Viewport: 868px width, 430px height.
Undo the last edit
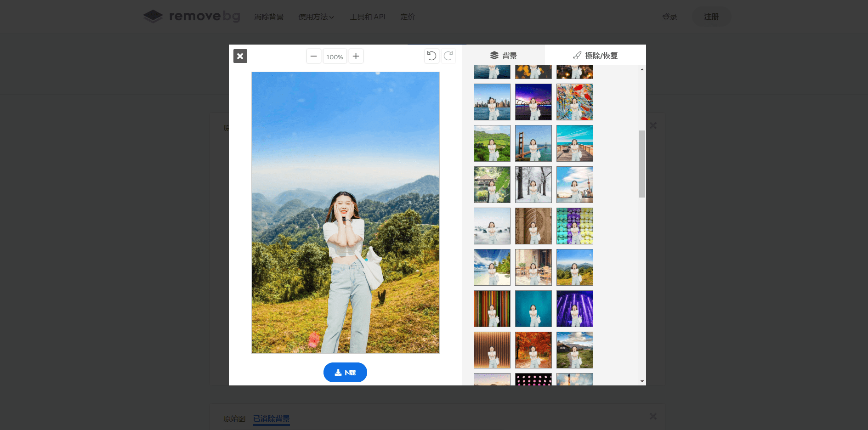(431, 56)
